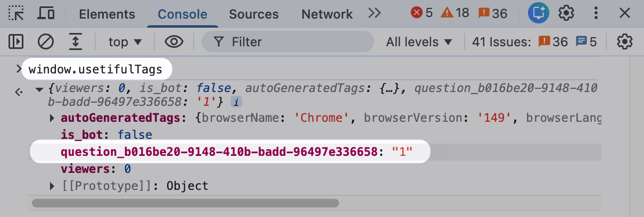Screen dimensions: 644x217
Task: Show more tabs via double chevron
Action: [x=375, y=13]
